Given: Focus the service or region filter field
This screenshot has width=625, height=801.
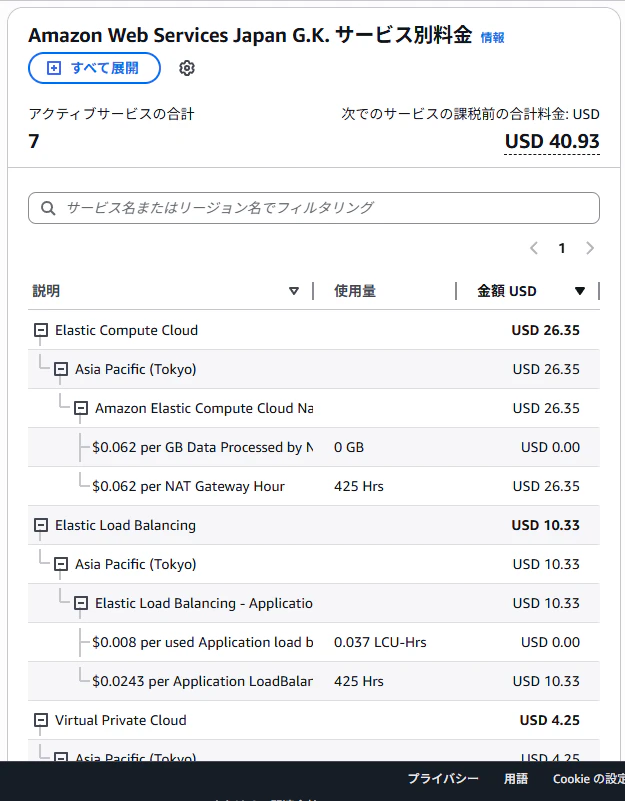Looking at the screenshot, I should [314, 208].
